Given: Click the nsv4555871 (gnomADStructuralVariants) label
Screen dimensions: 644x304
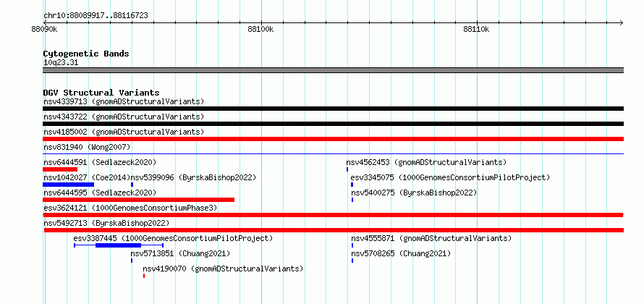Looking at the screenshot, I should 431,238.
